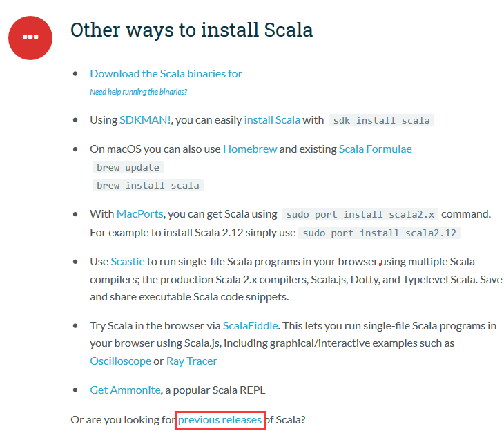Launch the ScalaFiddle link
The image size is (504, 440).
click(249, 325)
